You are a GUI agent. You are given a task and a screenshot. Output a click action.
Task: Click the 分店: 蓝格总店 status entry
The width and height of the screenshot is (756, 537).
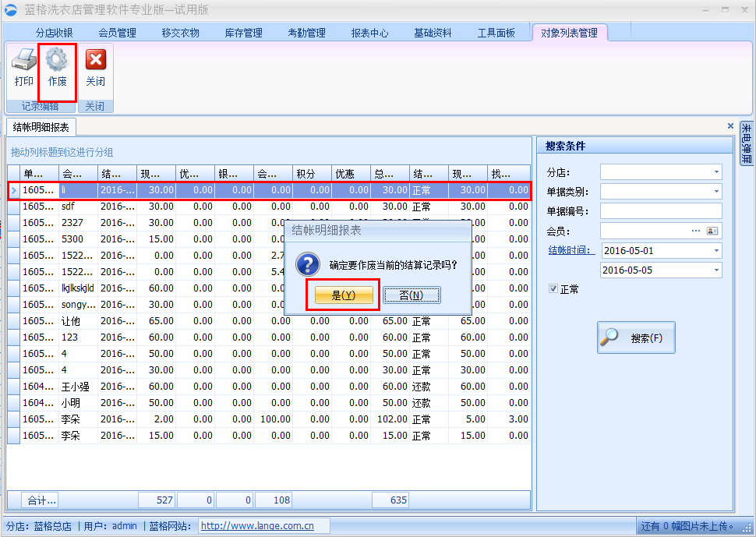[x=38, y=526]
